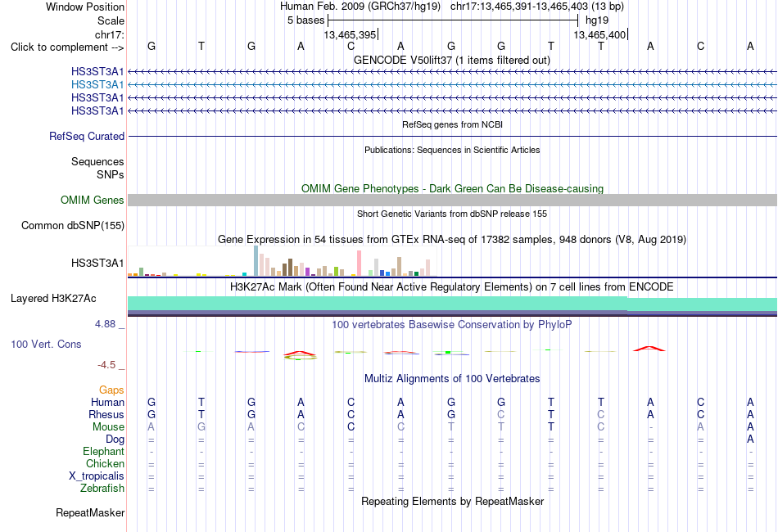Click the Common dbSNP(155) track label
The width and height of the screenshot is (778, 532).
[x=73, y=226]
